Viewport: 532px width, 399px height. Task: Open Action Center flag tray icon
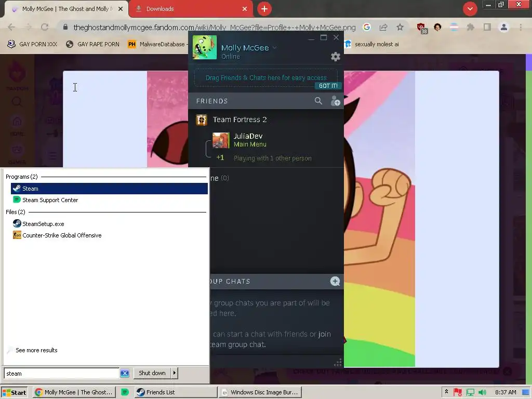point(457,392)
